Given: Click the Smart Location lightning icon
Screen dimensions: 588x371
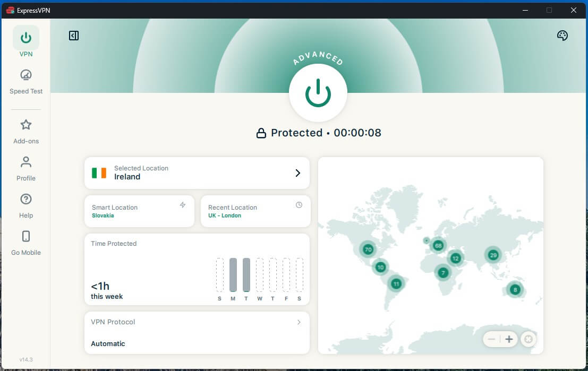Looking at the screenshot, I should pyautogui.click(x=183, y=205).
